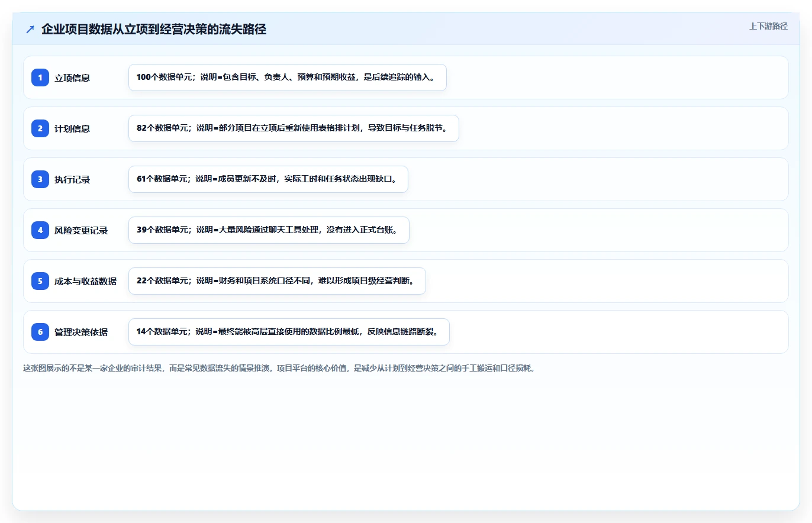The image size is (812, 523).
Task: Click the 61个数据单元 description box
Action: (268, 179)
